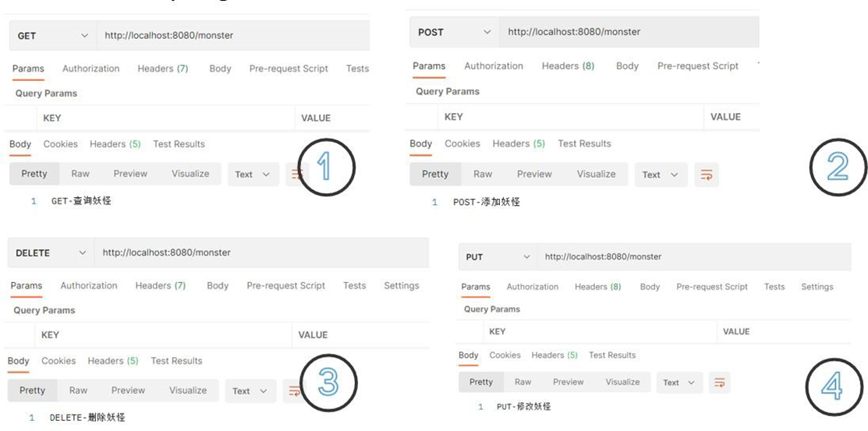Screen dimensions: 868x431
Task: Expand Text format dropdown in POST response
Action: point(661,175)
